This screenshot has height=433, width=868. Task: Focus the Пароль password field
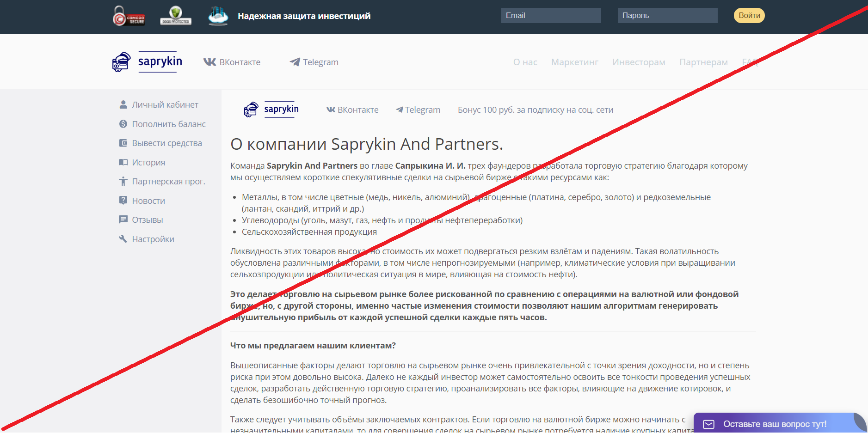click(668, 15)
